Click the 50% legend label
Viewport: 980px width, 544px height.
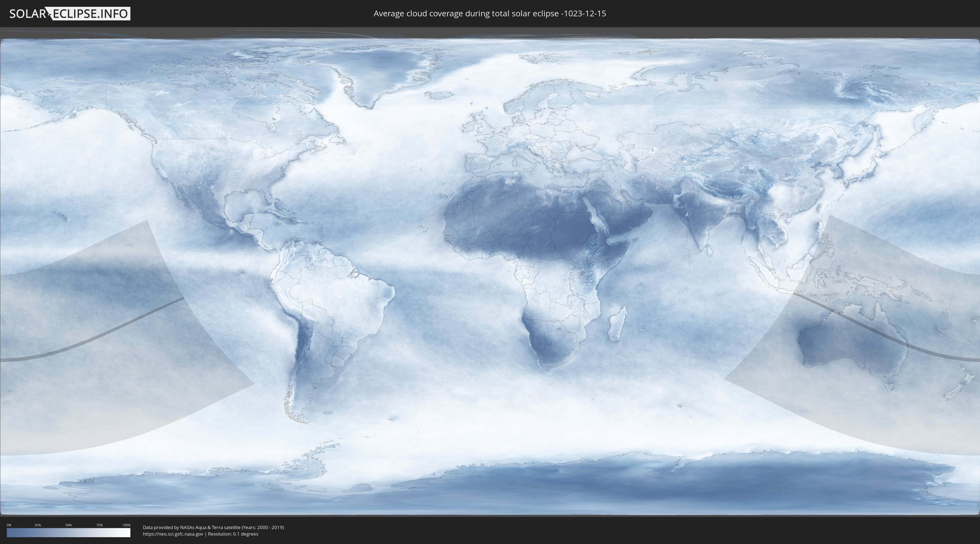[69, 525]
